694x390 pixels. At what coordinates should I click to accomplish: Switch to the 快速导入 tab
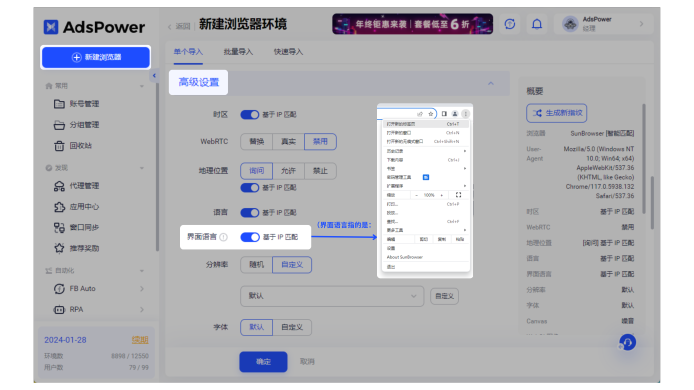(288, 52)
